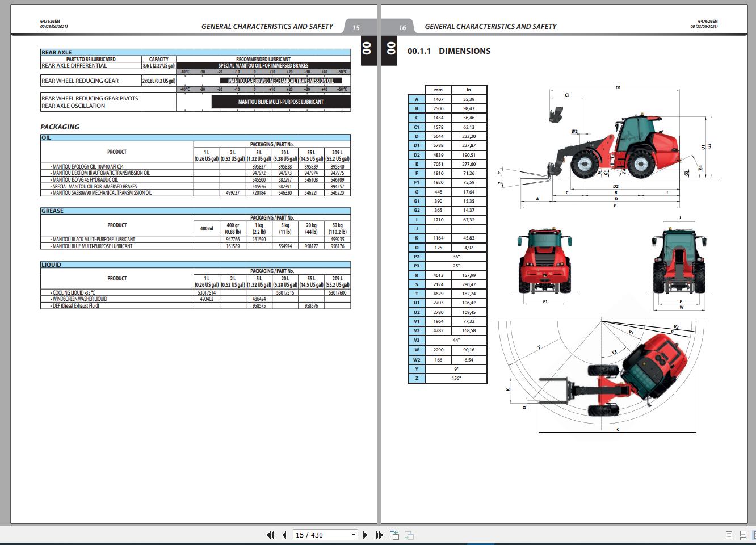Click WINDSCREEN WASHER LIQUID row
756x545 pixels.
point(195,299)
